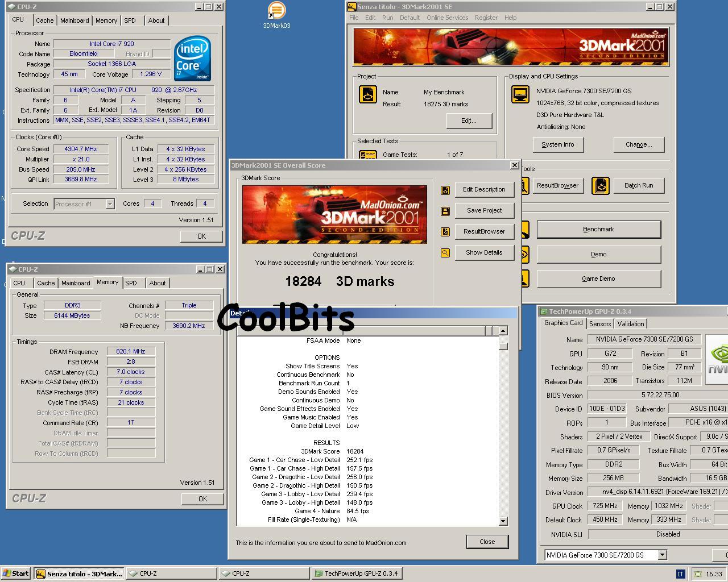This screenshot has width=728, height=582.
Task: Click the taskbar clock showing 16.33
Action: coord(714,574)
